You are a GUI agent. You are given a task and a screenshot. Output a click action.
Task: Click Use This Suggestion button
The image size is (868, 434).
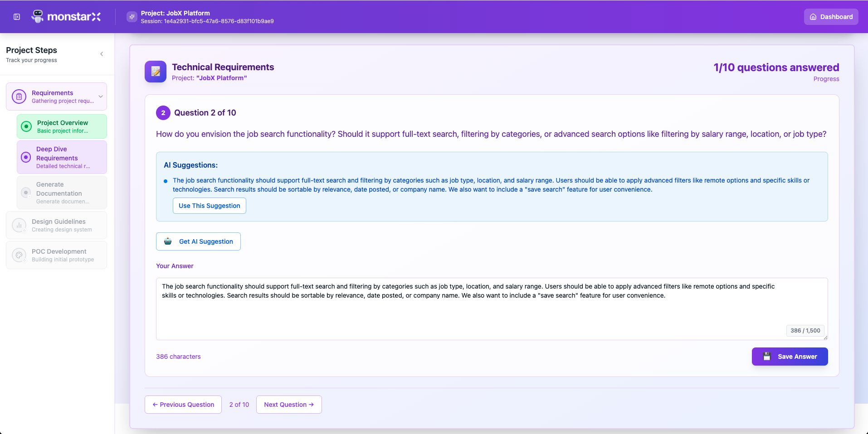(x=209, y=206)
